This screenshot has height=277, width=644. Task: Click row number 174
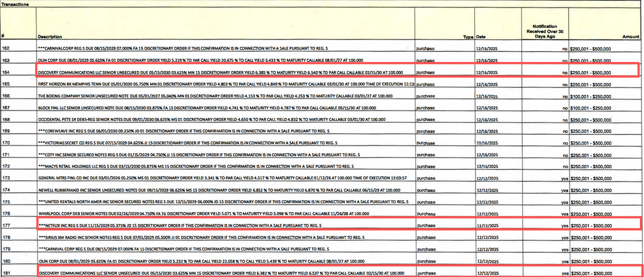6,190
